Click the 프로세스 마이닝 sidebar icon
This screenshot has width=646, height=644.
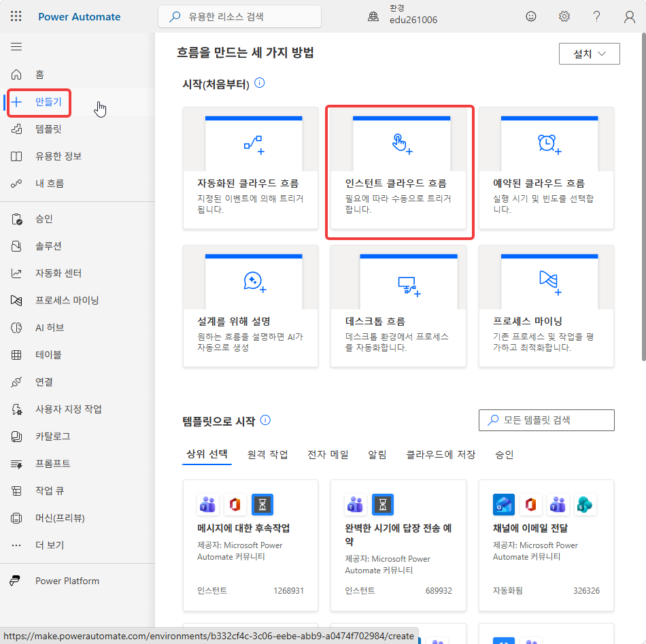[16, 301]
